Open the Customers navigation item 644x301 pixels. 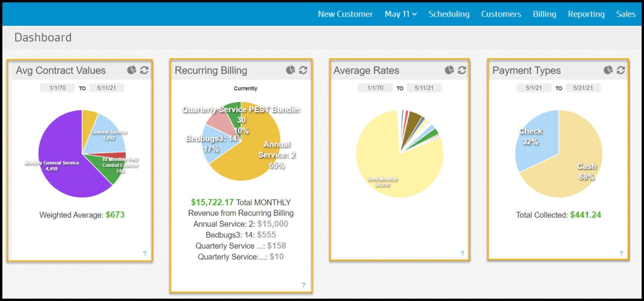[x=500, y=14]
